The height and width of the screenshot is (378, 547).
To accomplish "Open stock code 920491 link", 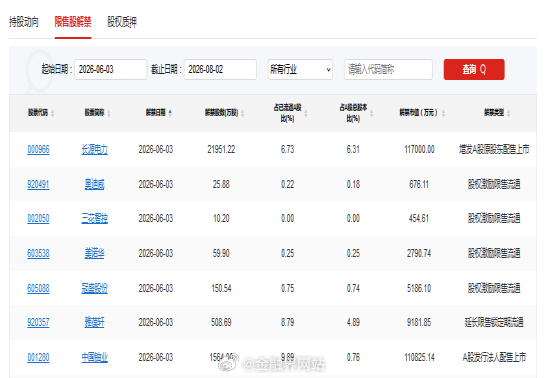I will point(38,184).
